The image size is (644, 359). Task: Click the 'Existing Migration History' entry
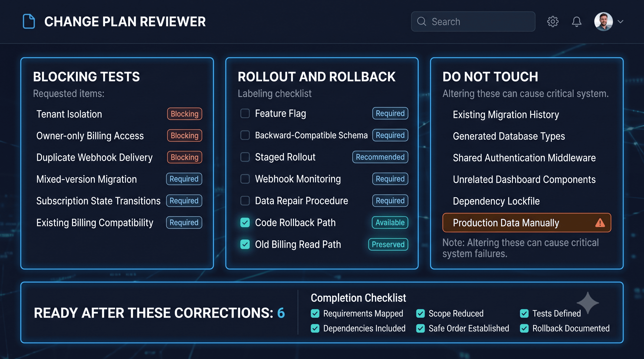pos(506,115)
